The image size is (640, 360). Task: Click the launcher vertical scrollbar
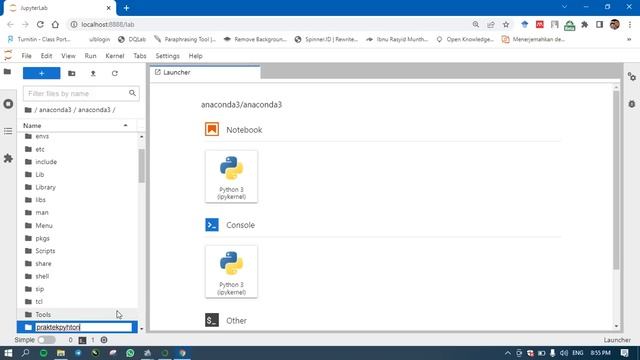[x=616, y=180]
